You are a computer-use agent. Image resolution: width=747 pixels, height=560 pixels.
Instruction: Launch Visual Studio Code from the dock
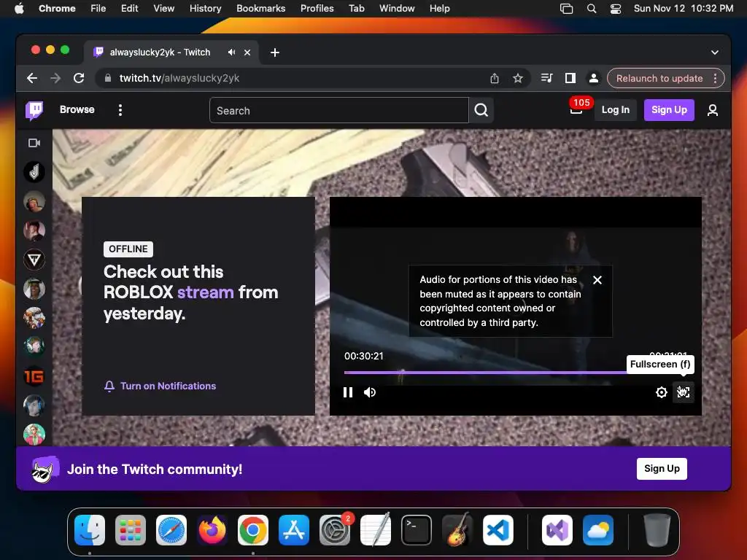click(498, 530)
